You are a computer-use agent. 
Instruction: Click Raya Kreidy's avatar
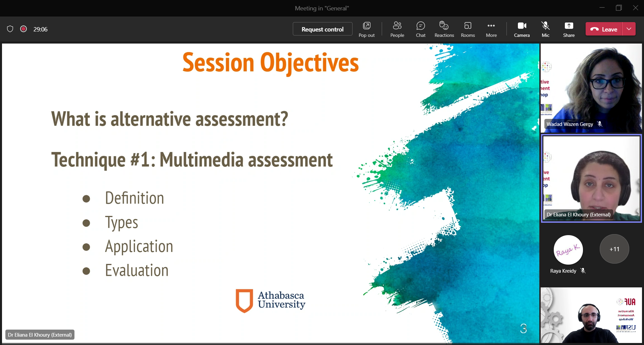[568, 250]
